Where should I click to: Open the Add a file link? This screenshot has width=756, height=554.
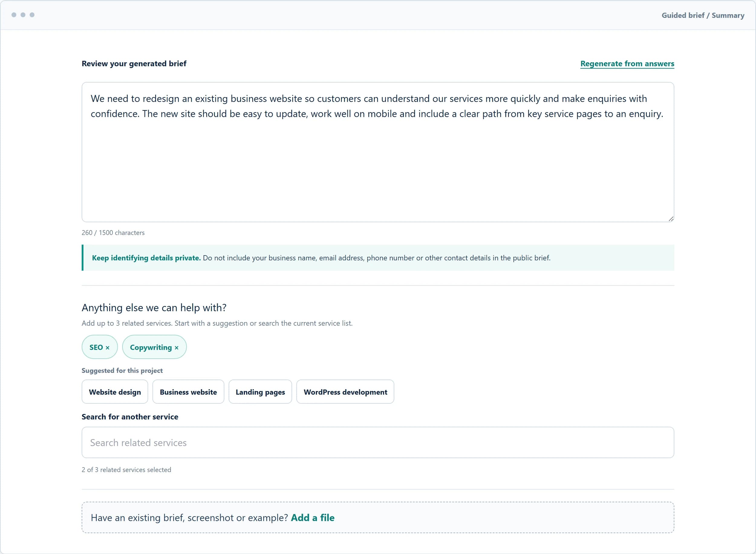(312, 517)
